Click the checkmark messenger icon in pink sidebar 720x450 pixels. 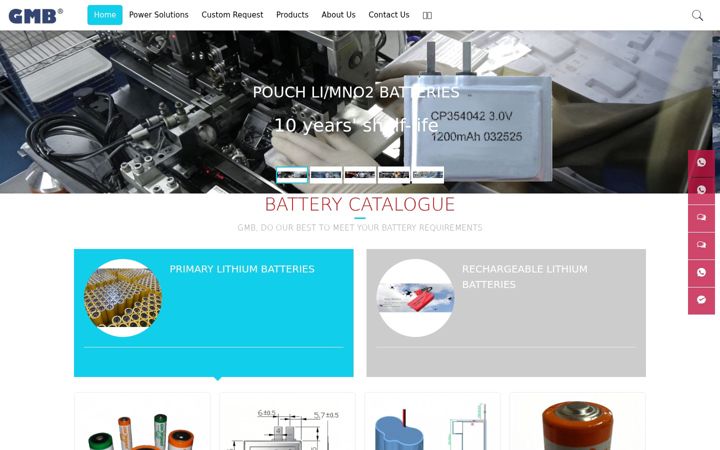701,300
